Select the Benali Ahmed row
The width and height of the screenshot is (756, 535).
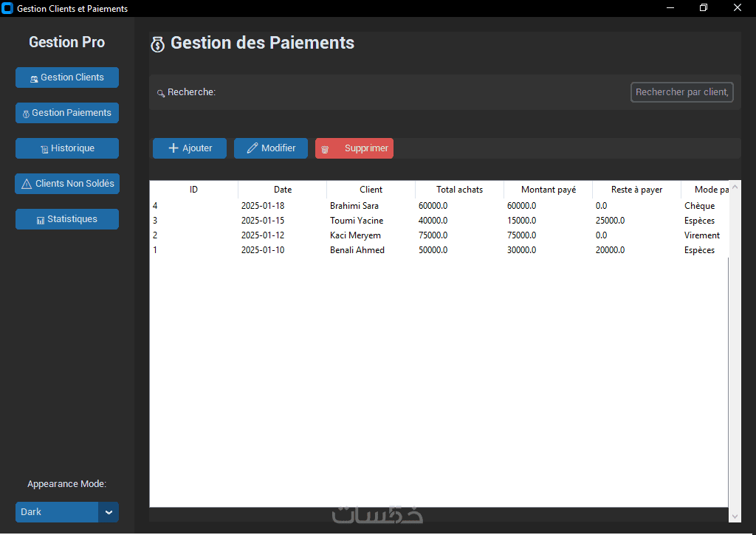pyautogui.click(x=439, y=250)
